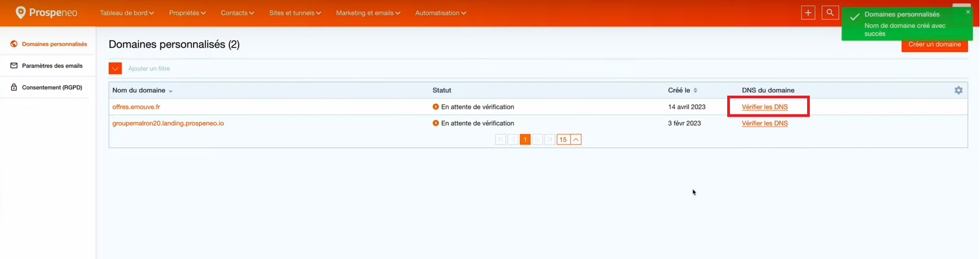Click pending status icon for groupemalron20
The width and height of the screenshot is (980, 259).
[436, 123]
